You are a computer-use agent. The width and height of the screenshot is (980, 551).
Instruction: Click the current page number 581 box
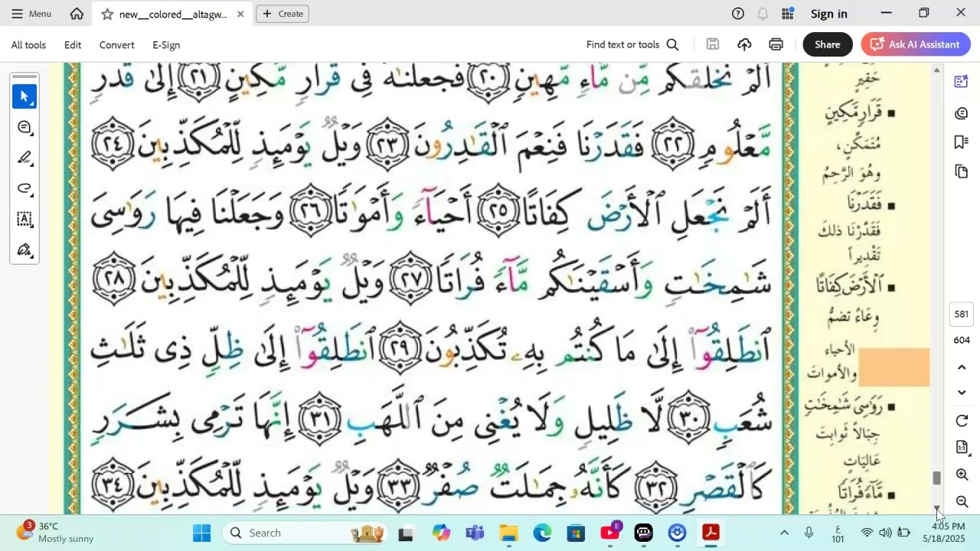click(x=962, y=314)
